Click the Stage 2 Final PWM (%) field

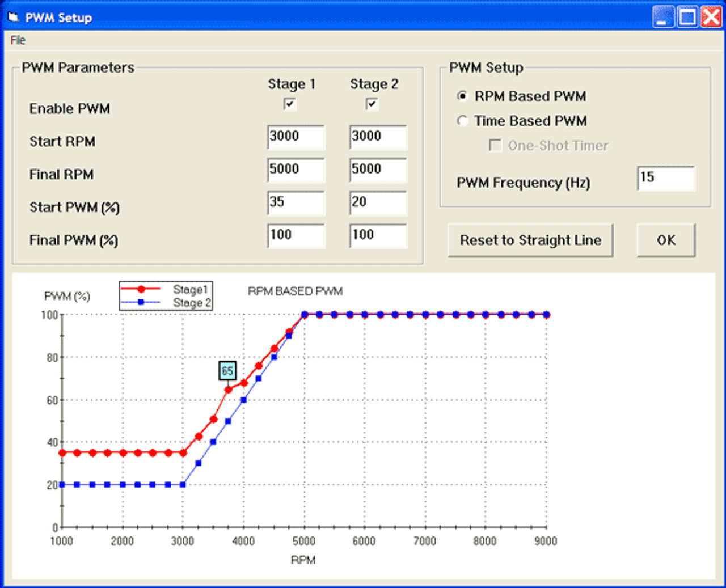coord(378,236)
